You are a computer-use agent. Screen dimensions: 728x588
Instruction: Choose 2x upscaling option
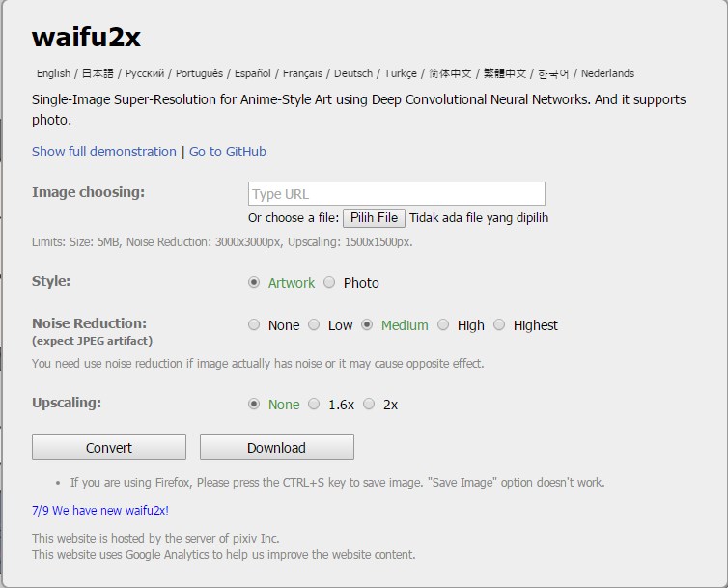(369, 404)
